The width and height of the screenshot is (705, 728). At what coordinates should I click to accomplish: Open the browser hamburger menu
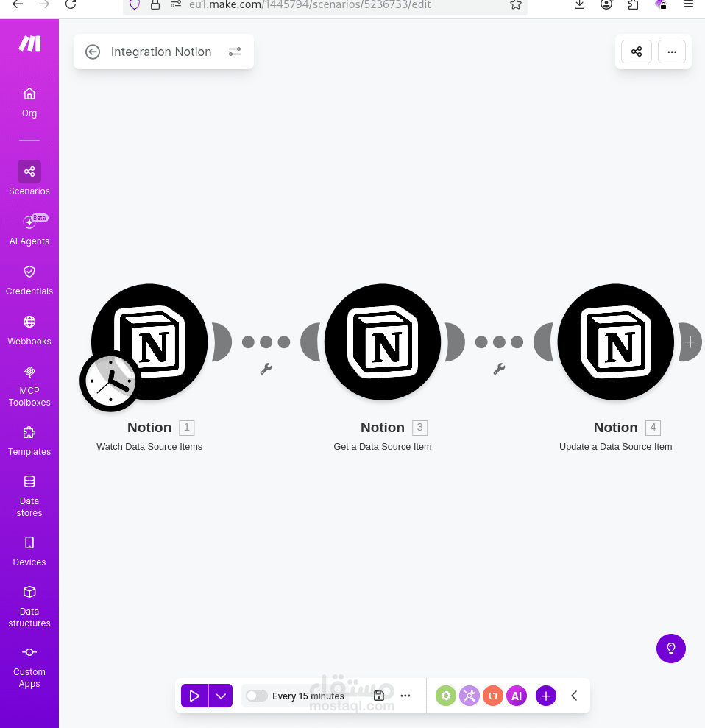pyautogui.click(x=689, y=4)
